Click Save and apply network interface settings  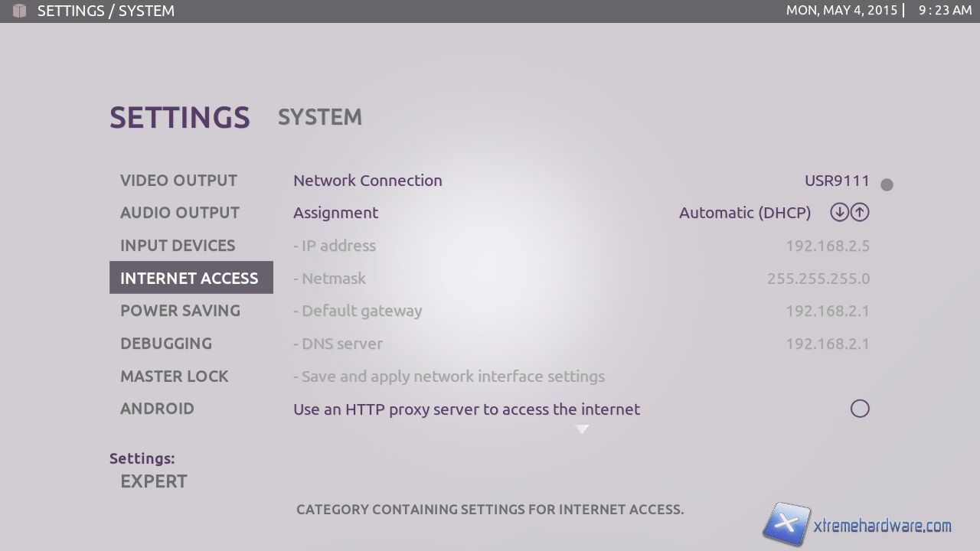(449, 377)
